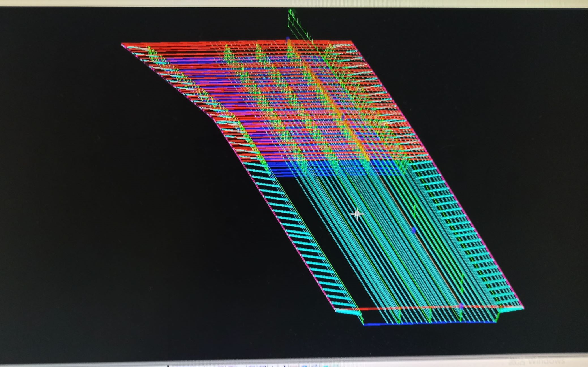Viewport: 588px width, 367px height.
Task: Click the green vertical tick in cyan area
Action: (415, 210)
